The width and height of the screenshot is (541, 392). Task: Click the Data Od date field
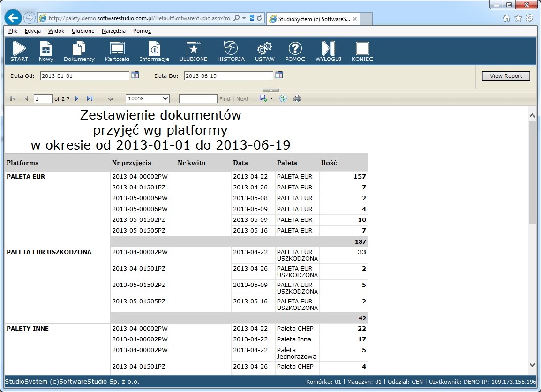(84, 75)
